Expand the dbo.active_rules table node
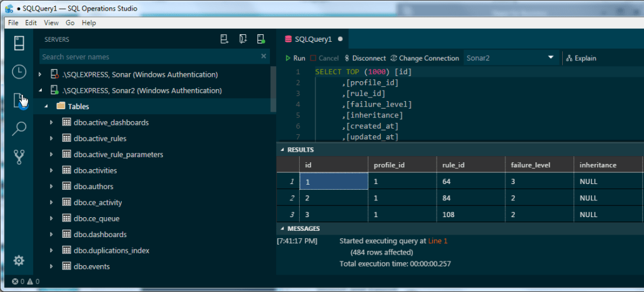This screenshot has width=644, height=292. tap(52, 139)
